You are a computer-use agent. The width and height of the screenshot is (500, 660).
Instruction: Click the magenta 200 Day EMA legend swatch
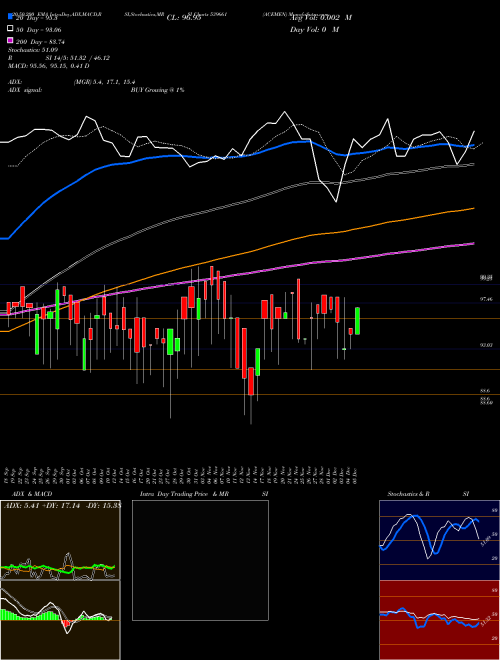tap(10, 41)
